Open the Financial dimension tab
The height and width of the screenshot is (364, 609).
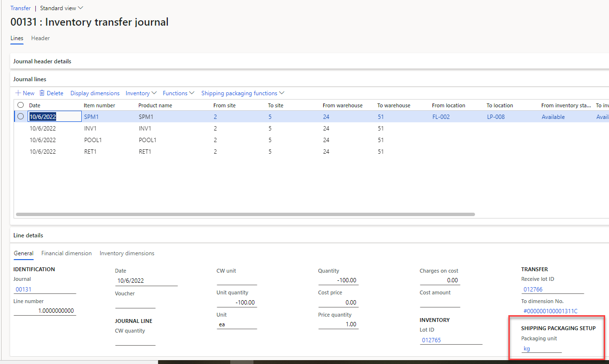tap(66, 253)
